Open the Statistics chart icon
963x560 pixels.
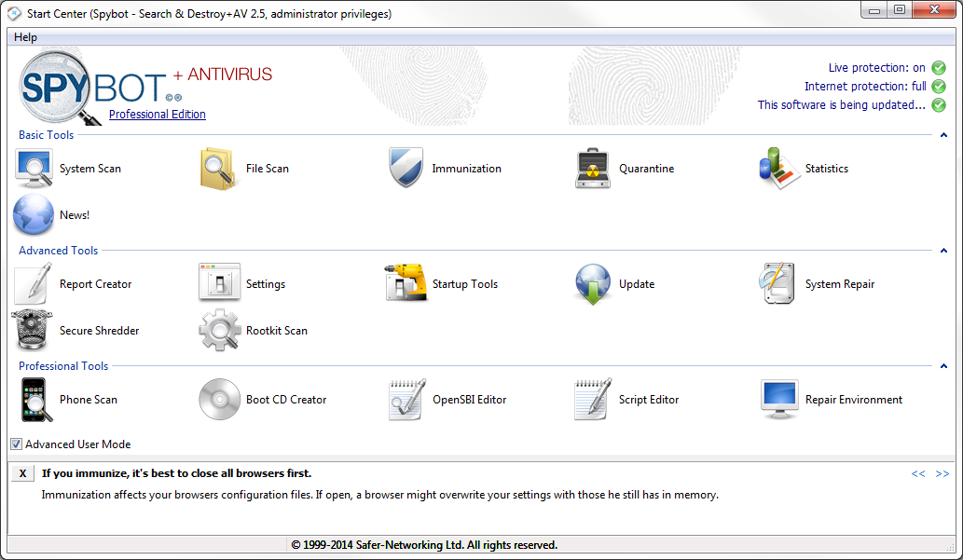point(778,169)
